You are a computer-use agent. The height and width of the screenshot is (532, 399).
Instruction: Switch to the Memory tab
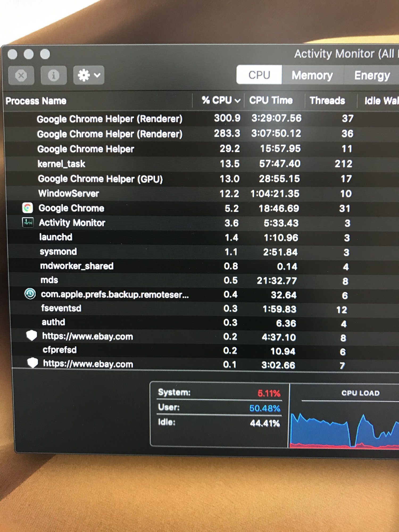[312, 76]
